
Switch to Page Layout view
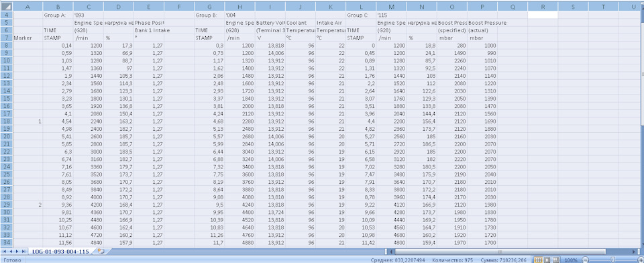pyautogui.click(x=547, y=260)
